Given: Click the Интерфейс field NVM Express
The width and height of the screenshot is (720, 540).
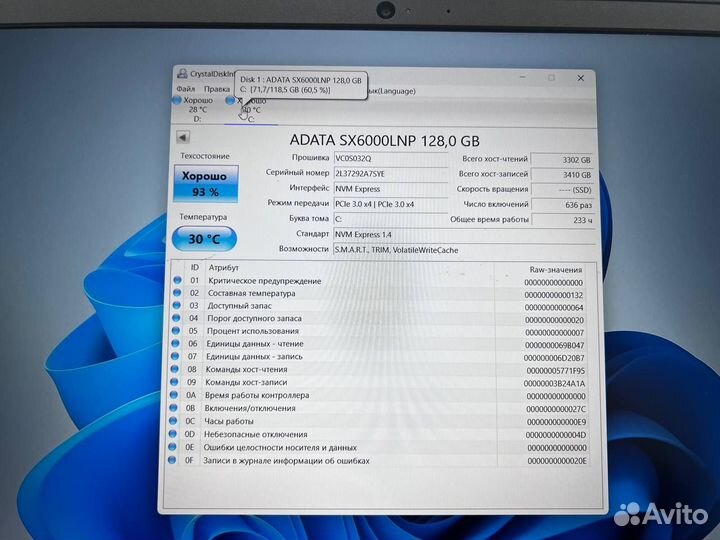Looking at the screenshot, I should 390,189.
